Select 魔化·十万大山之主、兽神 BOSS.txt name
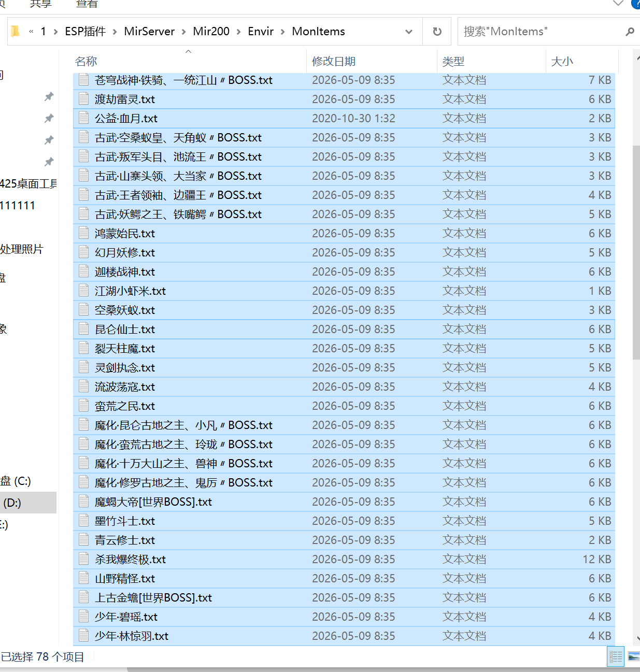The image size is (640, 672). [183, 464]
